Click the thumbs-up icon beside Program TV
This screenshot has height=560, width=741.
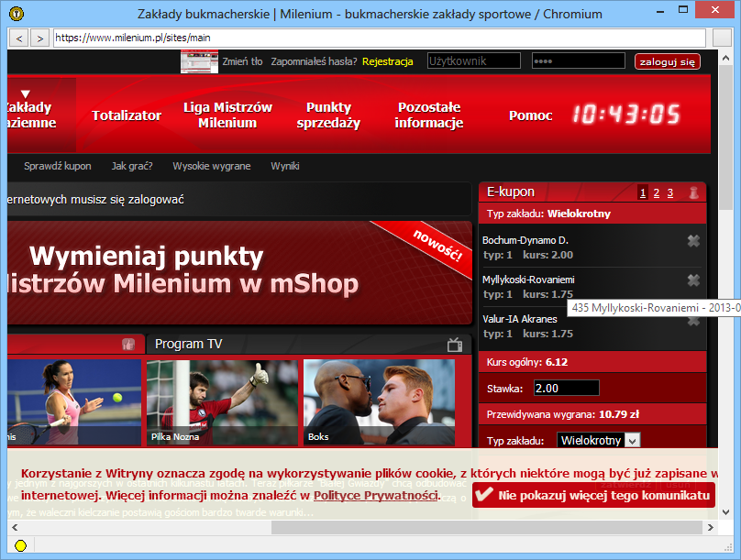coord(128,345)
